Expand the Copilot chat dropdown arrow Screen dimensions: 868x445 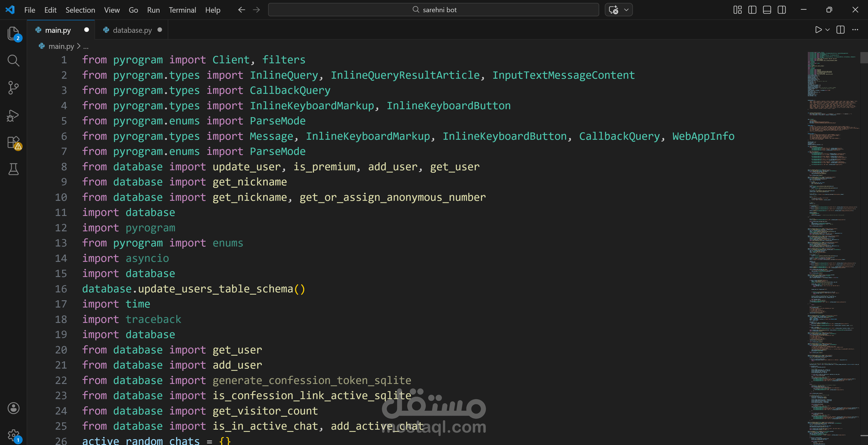click(626, 10)
